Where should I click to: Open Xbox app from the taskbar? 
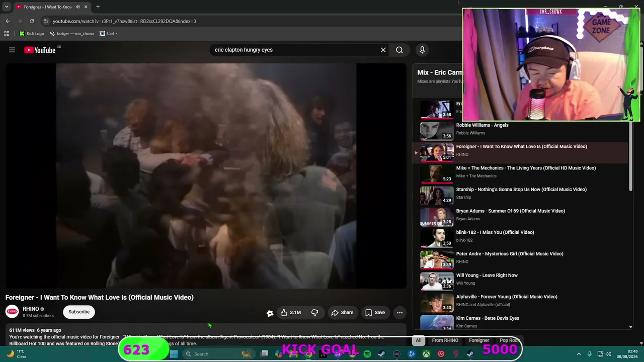pyautogui.click(x=426, y=354)
